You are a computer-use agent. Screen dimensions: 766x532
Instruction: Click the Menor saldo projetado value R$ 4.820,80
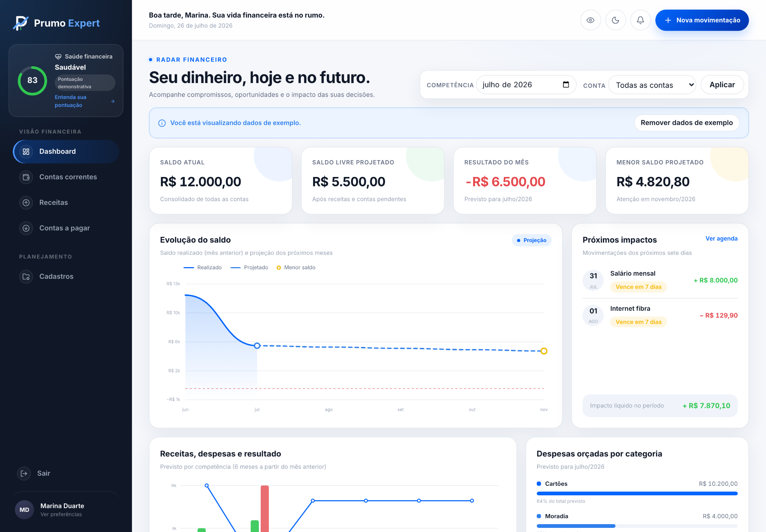(653, 182)
